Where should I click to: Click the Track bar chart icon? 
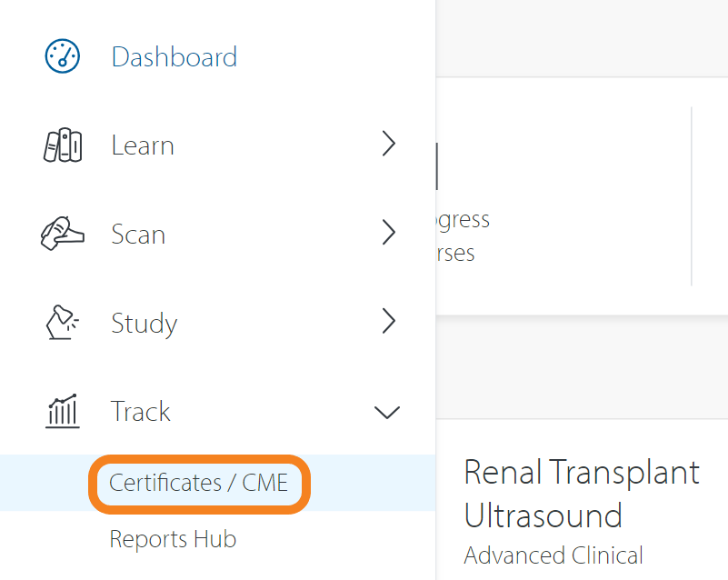tap(62, 412)
